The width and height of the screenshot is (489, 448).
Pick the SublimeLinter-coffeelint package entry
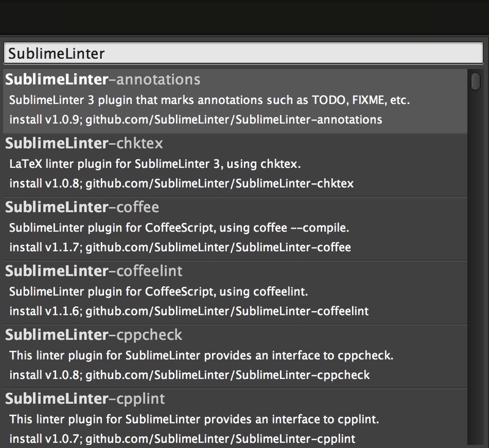point(235,293)
